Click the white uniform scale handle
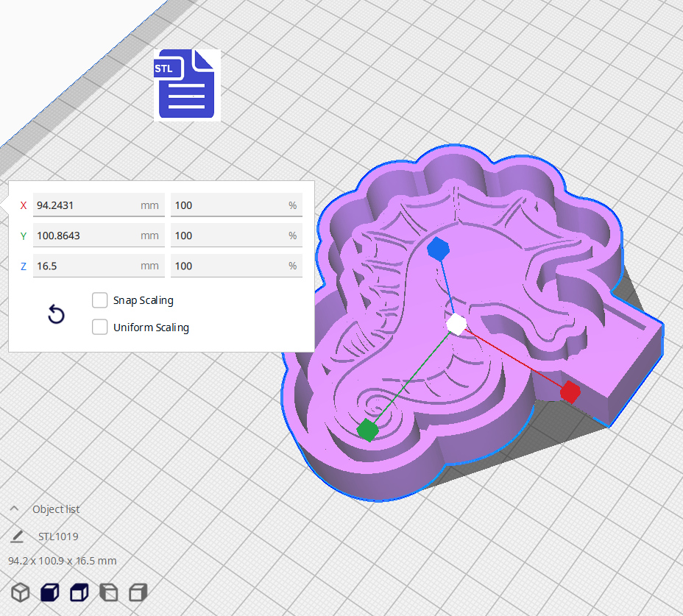This screenshot has width=683, height=616. coord(455,323)
